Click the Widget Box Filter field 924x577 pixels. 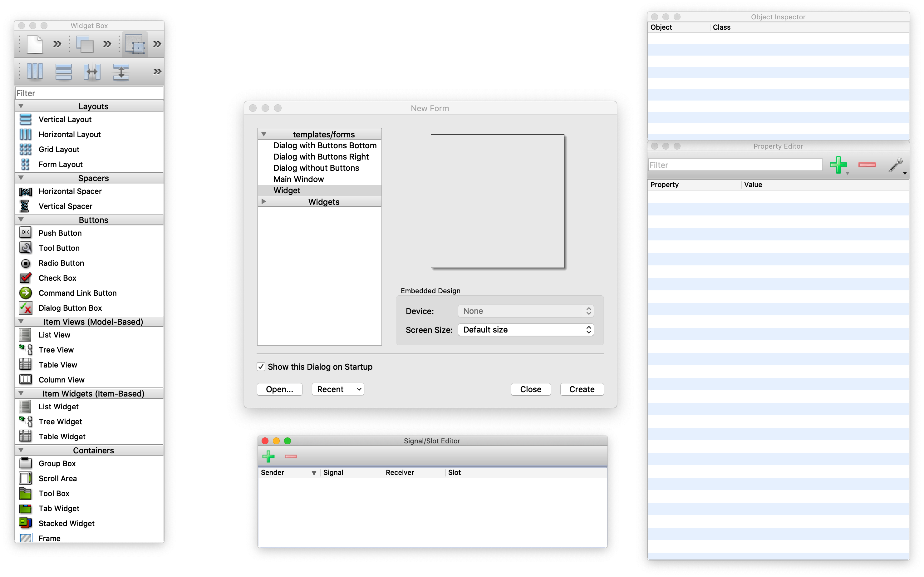(x=89, y=93)
